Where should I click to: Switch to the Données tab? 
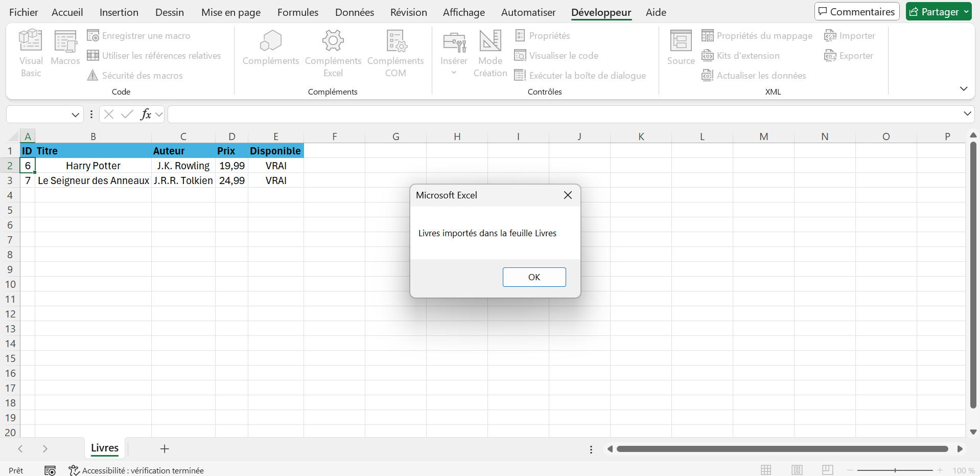(x=355, y=12)
